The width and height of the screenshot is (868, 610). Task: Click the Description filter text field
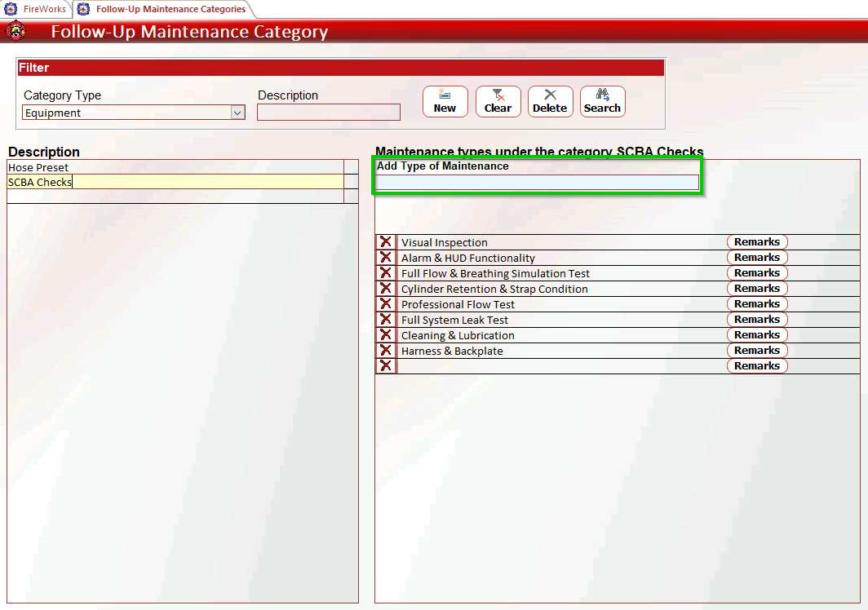[328, 112]
